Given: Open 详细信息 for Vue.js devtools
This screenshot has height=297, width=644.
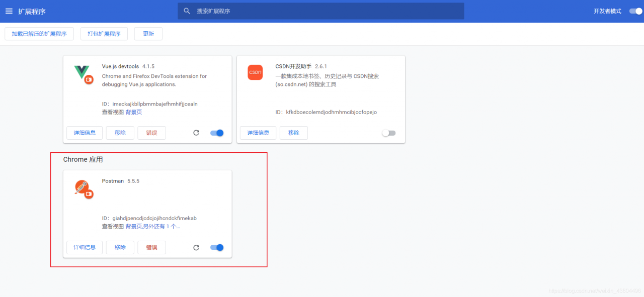Looking at the screenshot, I should tap(85, 133).
